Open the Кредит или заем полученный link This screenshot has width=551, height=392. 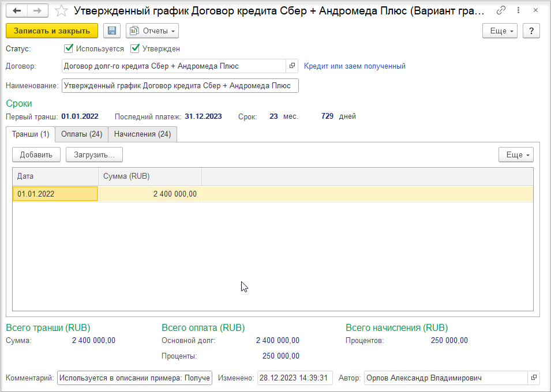pos(355,66)
